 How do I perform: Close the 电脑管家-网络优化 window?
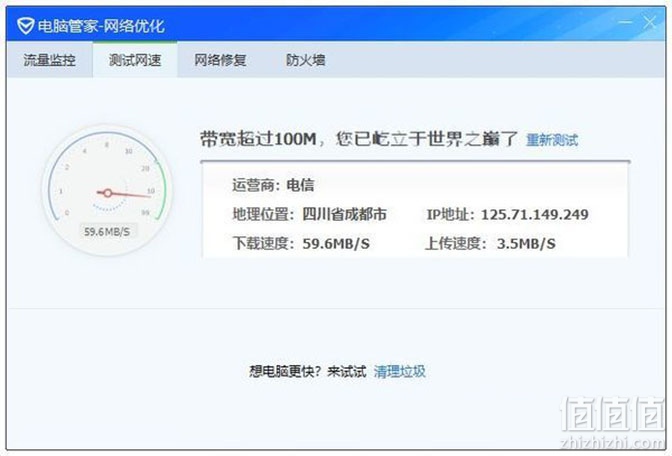click(650, 22)
